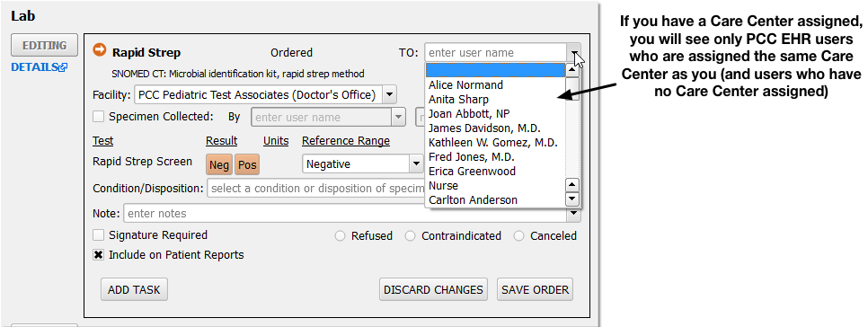This screenshot has height=327, width=868.
Task: Uncheck Include on Patient Reports
Action: pyautogui.click(x=99, y=255)
